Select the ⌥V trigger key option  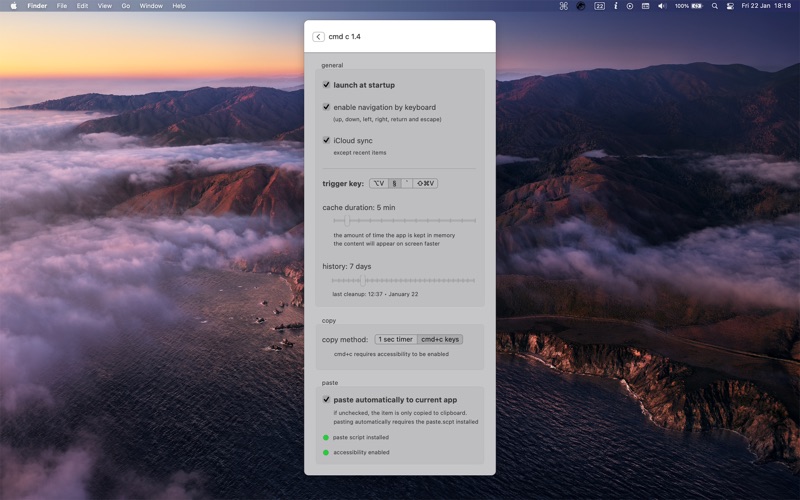379,184
